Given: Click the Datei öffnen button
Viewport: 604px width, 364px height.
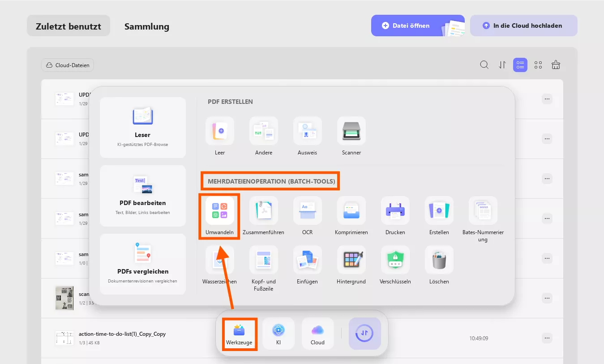Looking at the screenshot, I should click(418, 26).
